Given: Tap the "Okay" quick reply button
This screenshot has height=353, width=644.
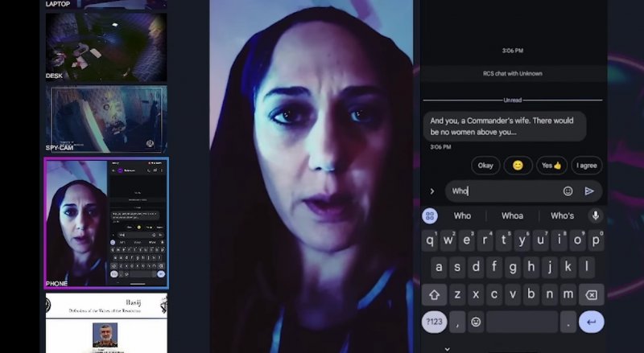Looking at the screenshot, I should [485, 166].
